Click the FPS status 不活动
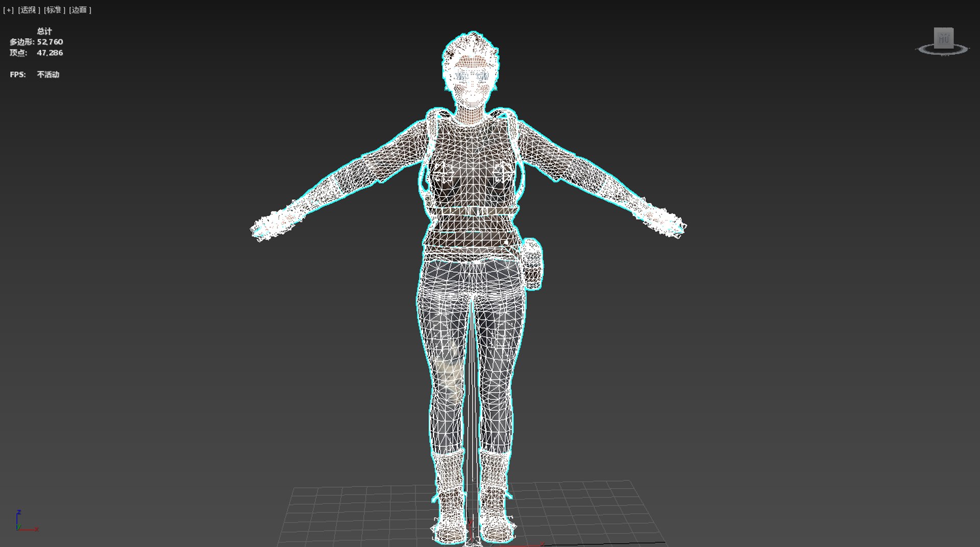 pos(48,75)
